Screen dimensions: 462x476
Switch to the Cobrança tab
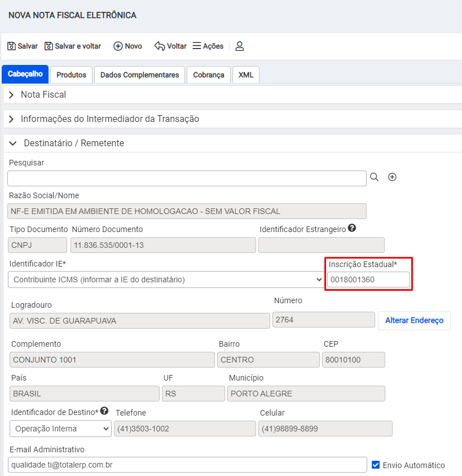pos(209,75)
